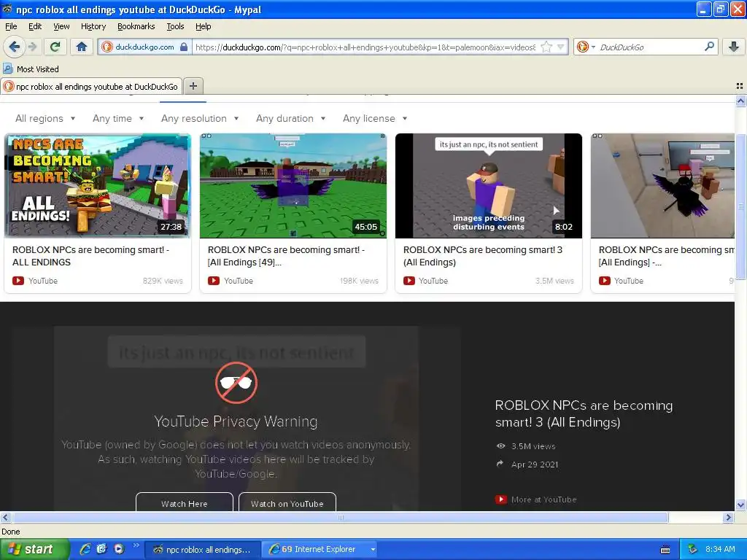Screen dimensions: 747x560
Task: Expand the Any resolution filter
Action: pyautogui.click(x=200, y=118)
